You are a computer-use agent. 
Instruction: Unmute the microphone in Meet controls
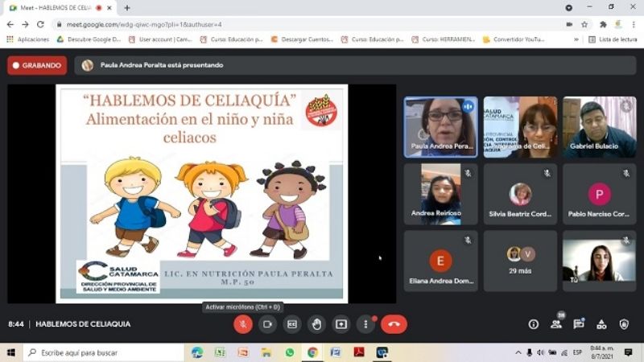tap(243, 324)
